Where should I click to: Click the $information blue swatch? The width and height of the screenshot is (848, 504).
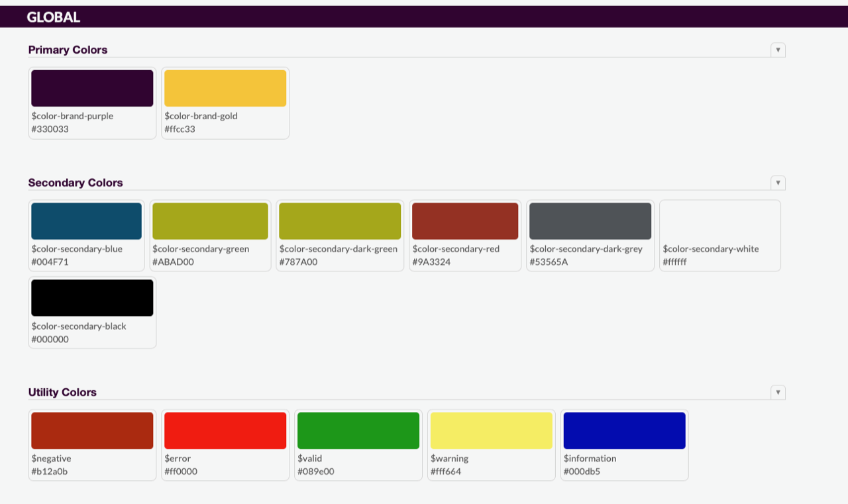625,430
